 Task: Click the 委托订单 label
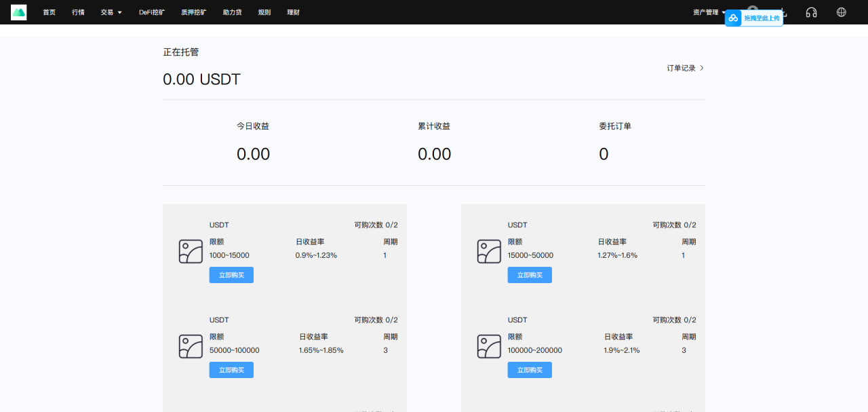615,126
